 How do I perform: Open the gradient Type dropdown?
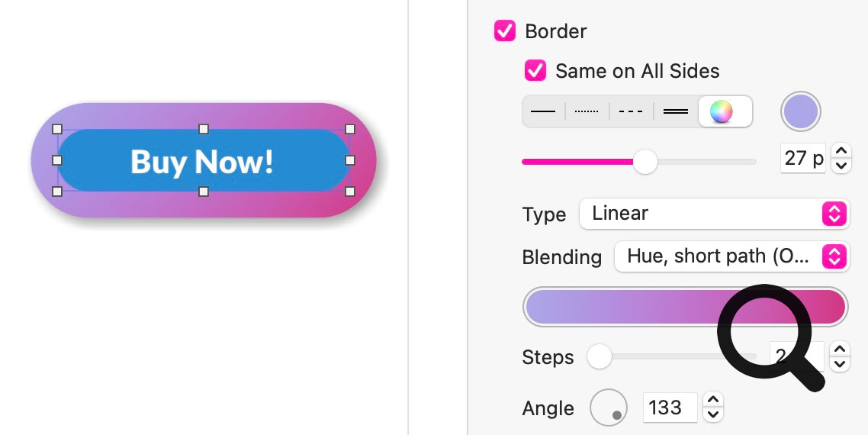[x=712, y=214]
